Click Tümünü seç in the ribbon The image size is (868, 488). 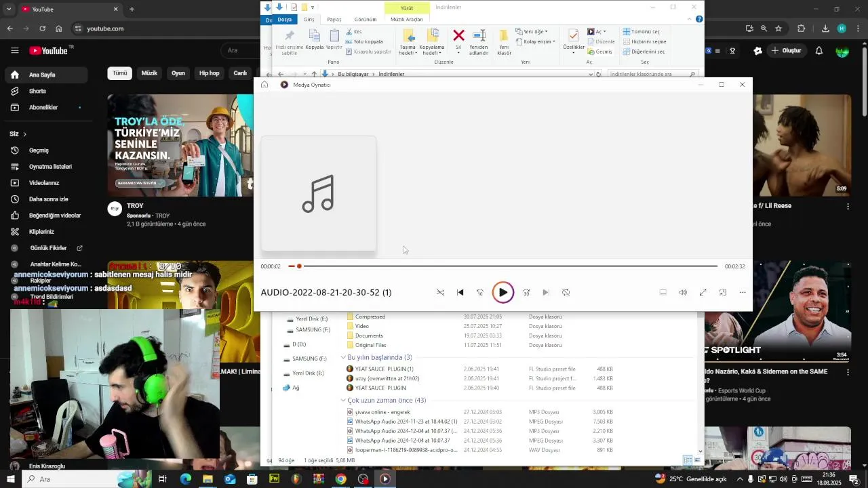point(641,32)
